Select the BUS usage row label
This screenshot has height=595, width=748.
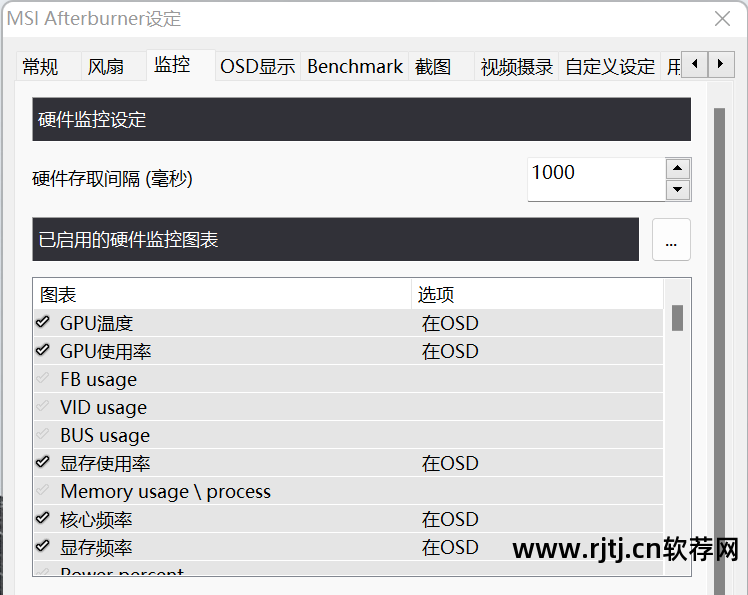105,436
